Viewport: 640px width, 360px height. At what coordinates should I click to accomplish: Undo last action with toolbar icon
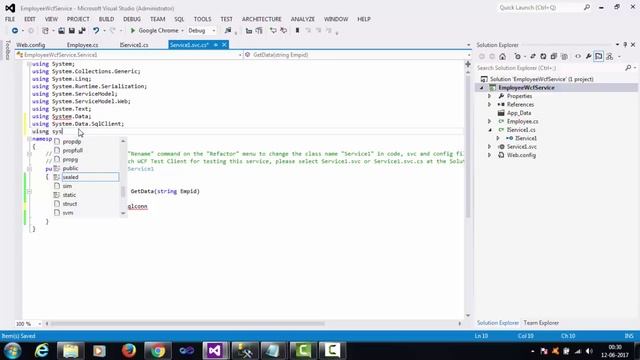click(96, 31)
